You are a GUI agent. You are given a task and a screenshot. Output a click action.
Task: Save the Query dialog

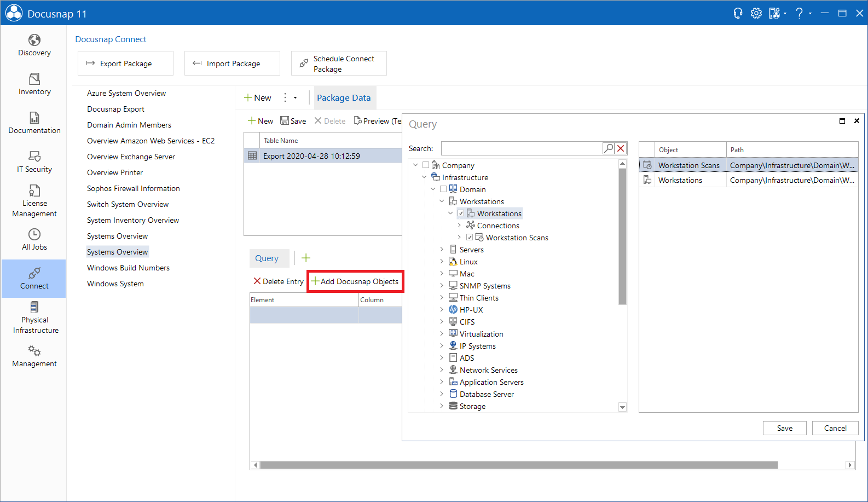click(785, 428)
